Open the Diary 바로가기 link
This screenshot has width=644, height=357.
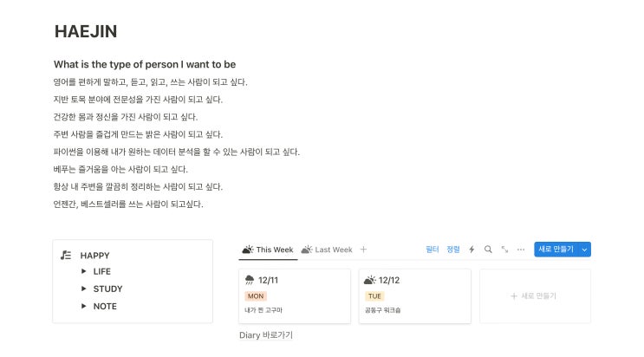(x=265, y=335)
